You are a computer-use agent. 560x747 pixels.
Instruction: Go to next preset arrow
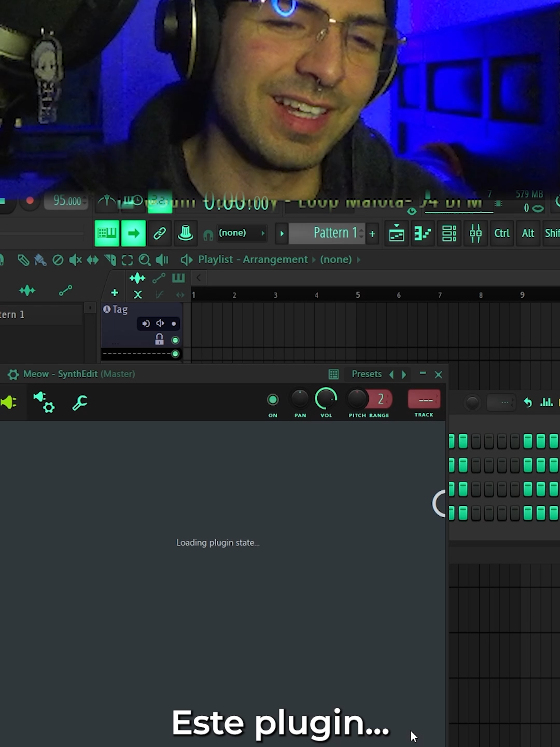(404, 374)
